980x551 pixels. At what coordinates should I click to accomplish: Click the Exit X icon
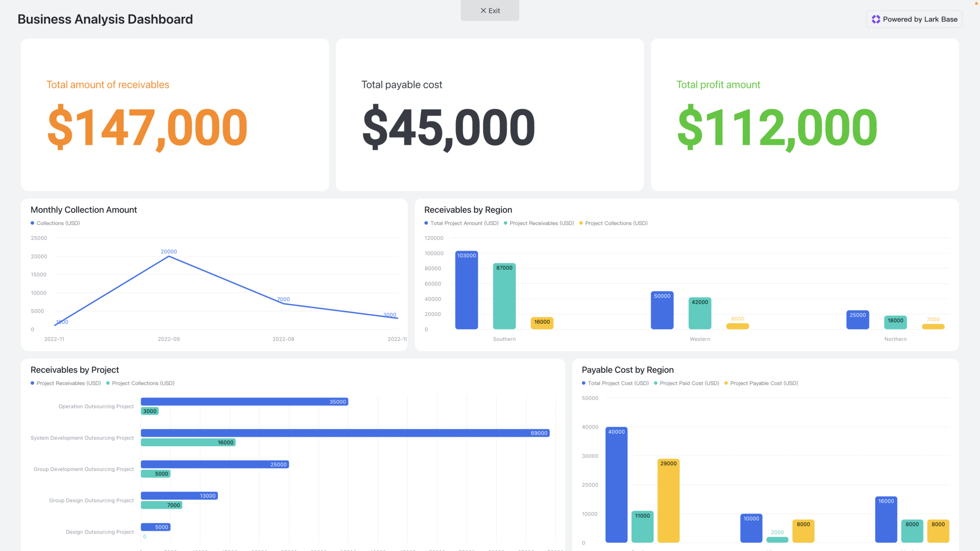pyautogui.click(x=483, y=11)
